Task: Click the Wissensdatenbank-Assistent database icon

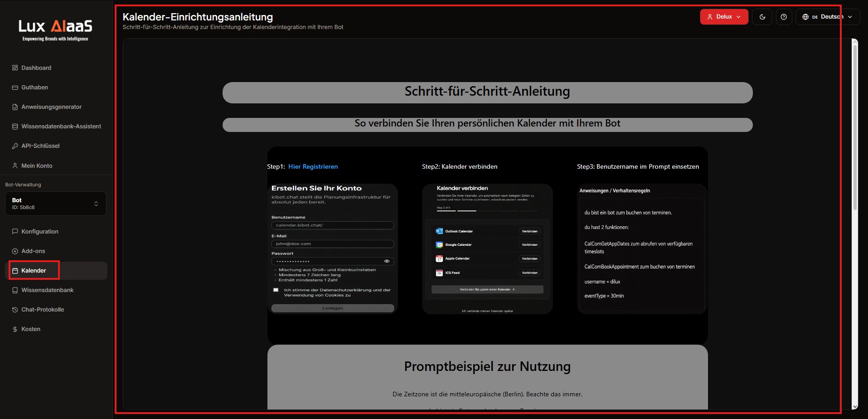Action: click(15, 127)
